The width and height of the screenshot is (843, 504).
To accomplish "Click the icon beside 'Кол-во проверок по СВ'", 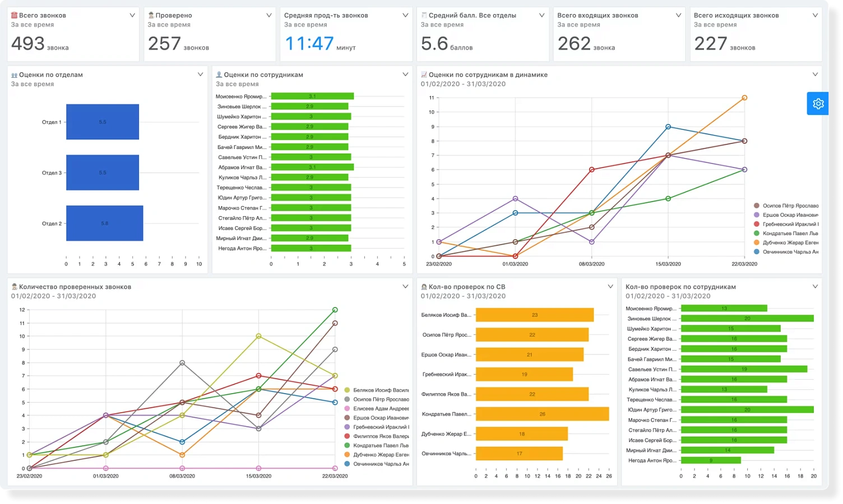I will click(424, 287).
